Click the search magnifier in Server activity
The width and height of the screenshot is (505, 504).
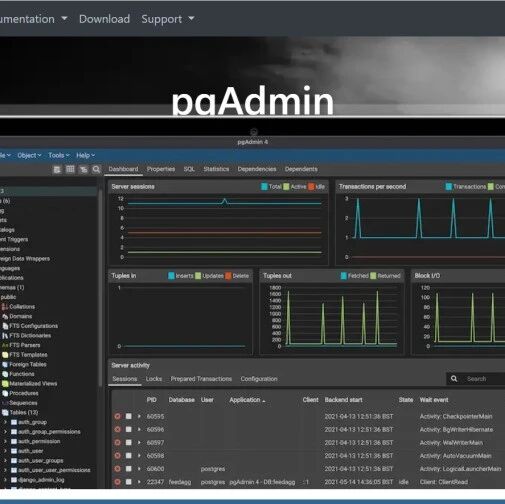tap(454, 379)
